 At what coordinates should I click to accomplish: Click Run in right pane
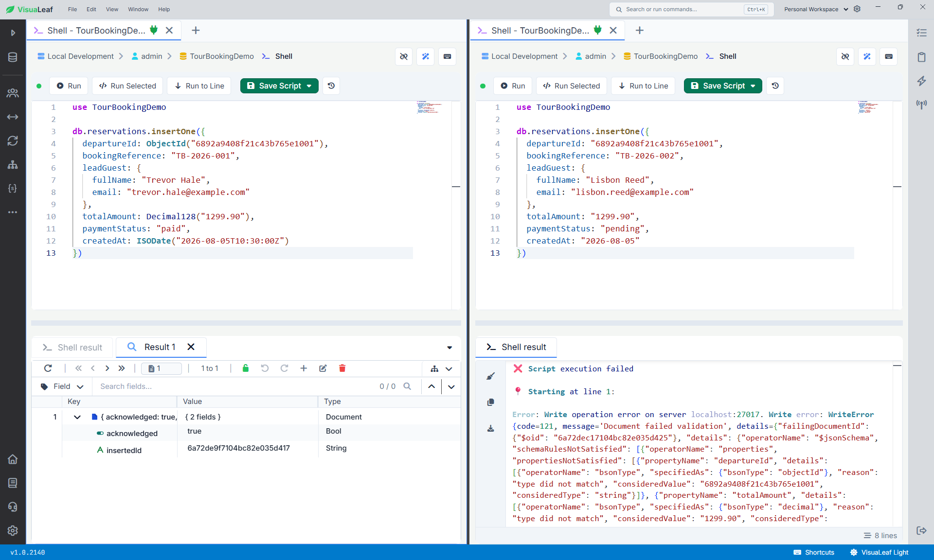pyautogui.click(x=513, y=86)
